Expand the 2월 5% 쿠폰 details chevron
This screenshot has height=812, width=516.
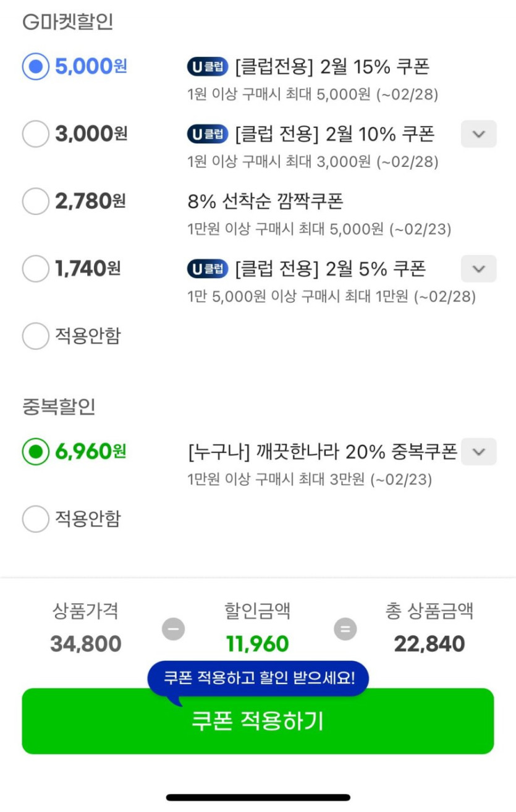(x=478, y=269)
